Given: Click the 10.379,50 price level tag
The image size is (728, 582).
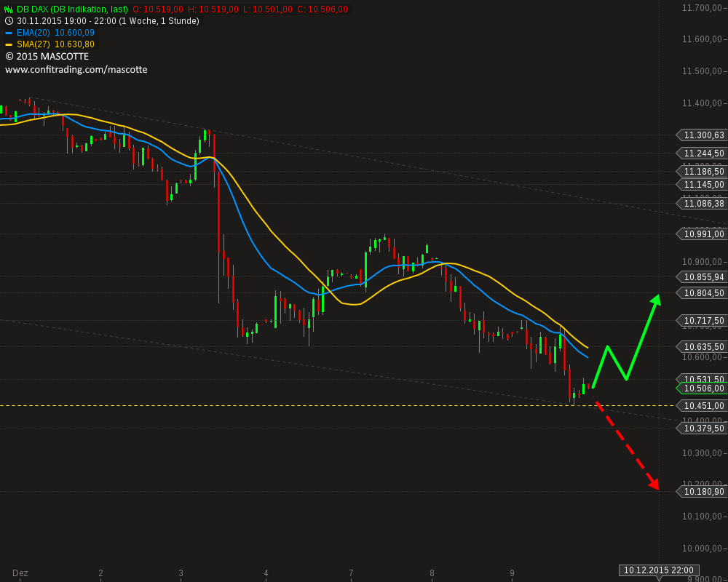Looking at the screenshot, I should (x=702, y=428).
